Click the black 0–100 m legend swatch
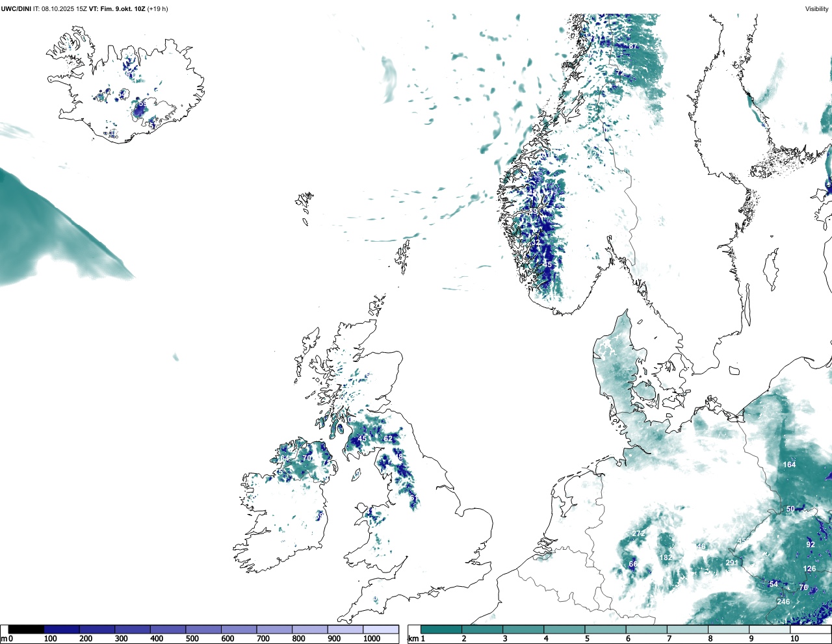This screenshot has width=832, height=644. coord(27,629)
